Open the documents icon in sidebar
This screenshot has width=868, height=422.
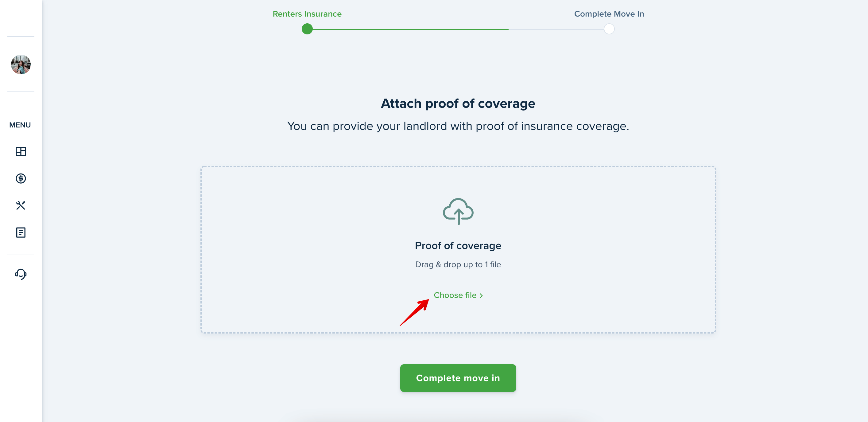pos(21,232)
